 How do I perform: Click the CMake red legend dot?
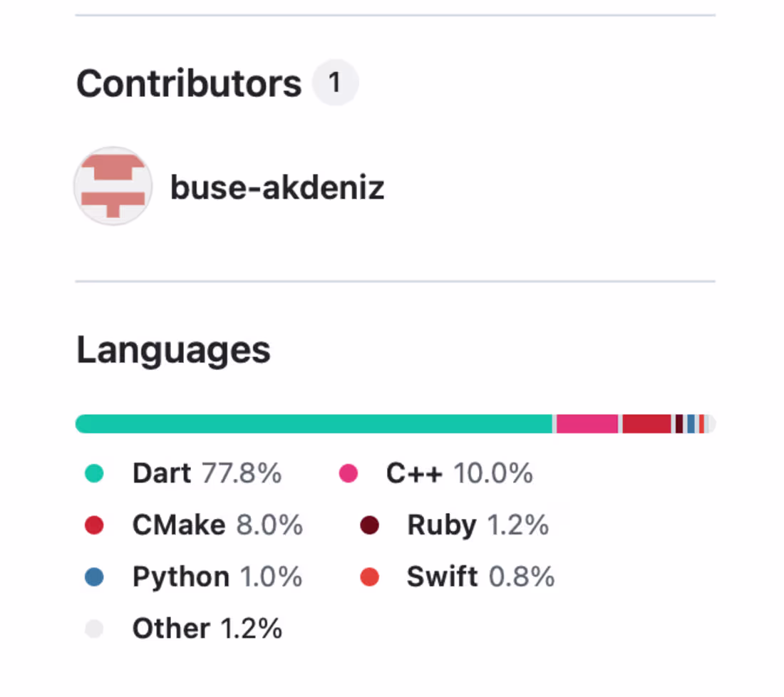94,525
